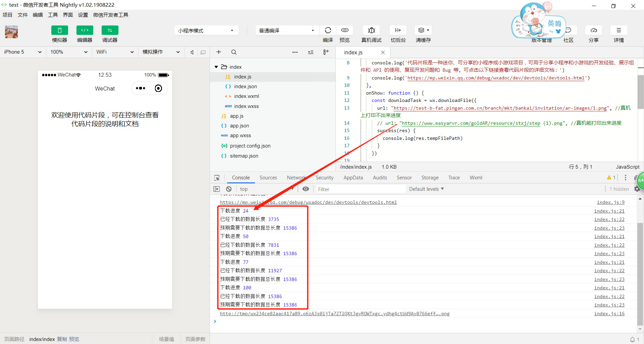Close the index.js editor tab
This screenshot has width=644, height=344.
383,52
